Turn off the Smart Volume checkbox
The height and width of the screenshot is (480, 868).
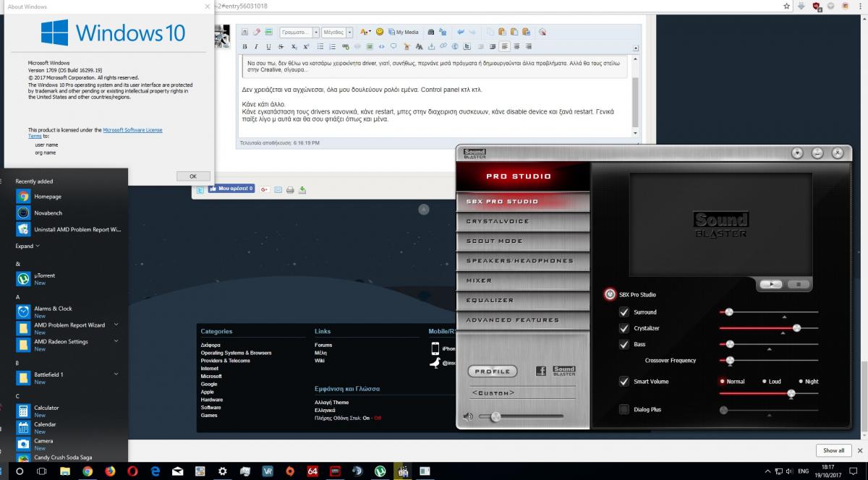[x=624, y=381]
